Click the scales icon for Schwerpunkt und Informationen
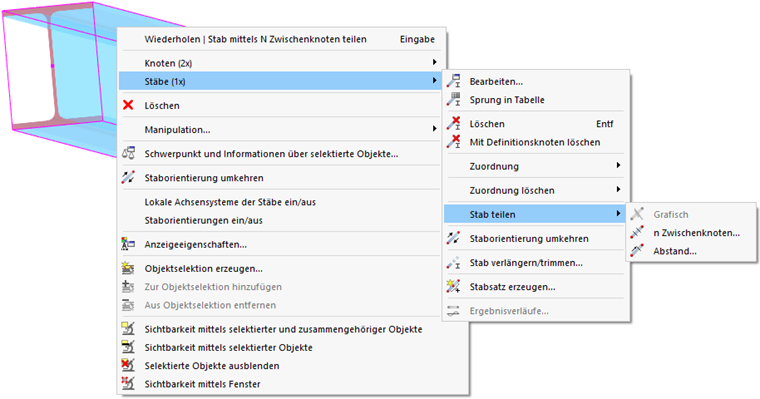Viewport: 760px width, 399px height. 128,153
